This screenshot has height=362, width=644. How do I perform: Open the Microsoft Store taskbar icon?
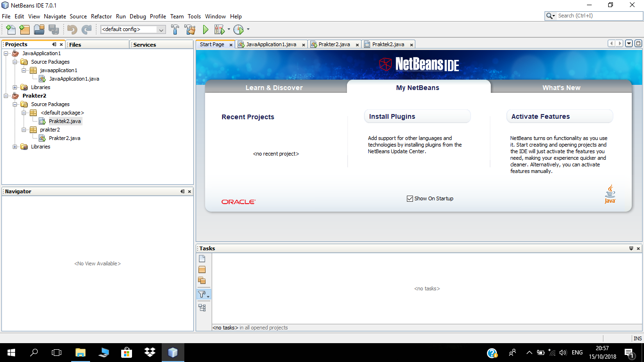(x=127, y=352)
